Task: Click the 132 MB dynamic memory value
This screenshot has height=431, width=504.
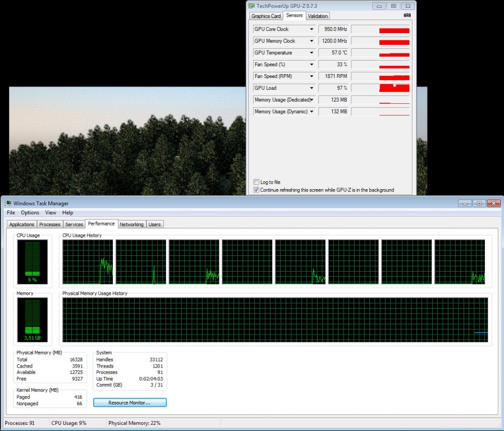Action: point(333,112)
